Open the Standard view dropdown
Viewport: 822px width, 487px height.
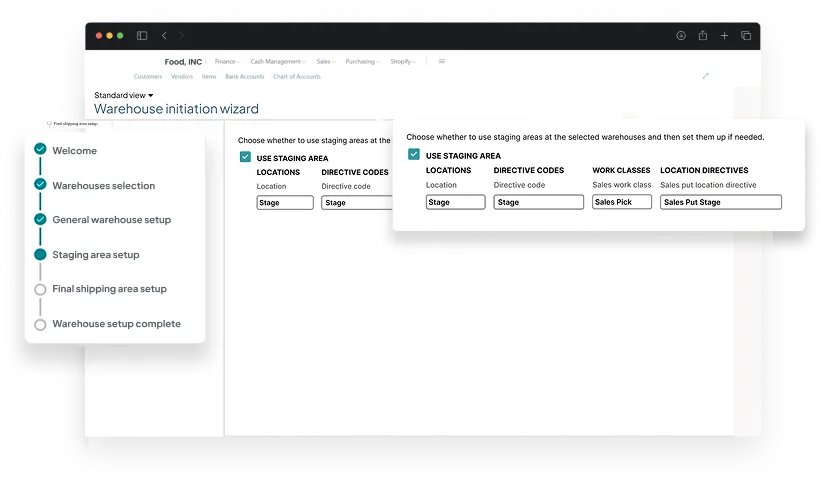[x=124, y=95]
